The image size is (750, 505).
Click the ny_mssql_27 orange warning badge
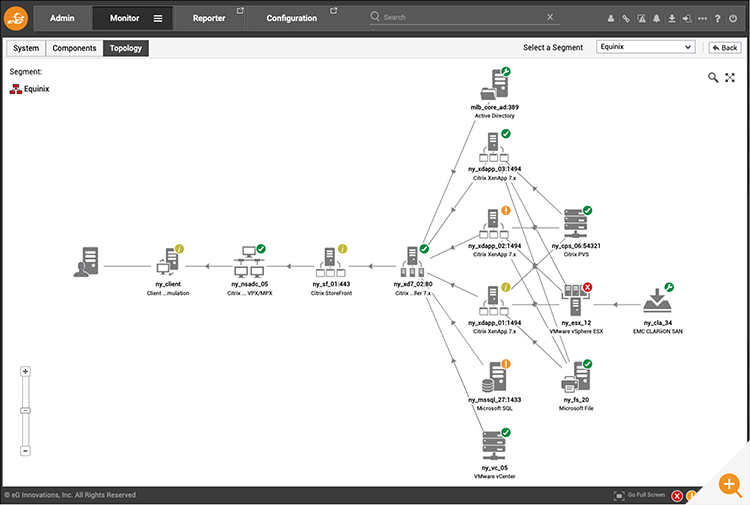[x=506, y=364]
